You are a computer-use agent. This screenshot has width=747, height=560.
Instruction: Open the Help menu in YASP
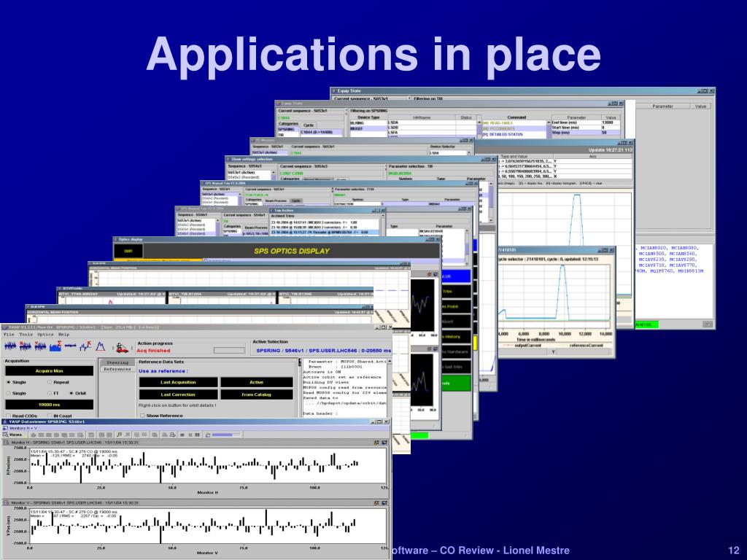(64, 334)
